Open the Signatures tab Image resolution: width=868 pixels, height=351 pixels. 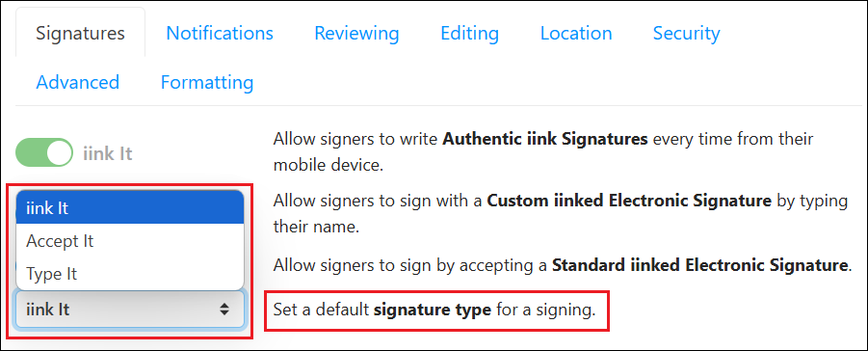click(x=80, y=34)
